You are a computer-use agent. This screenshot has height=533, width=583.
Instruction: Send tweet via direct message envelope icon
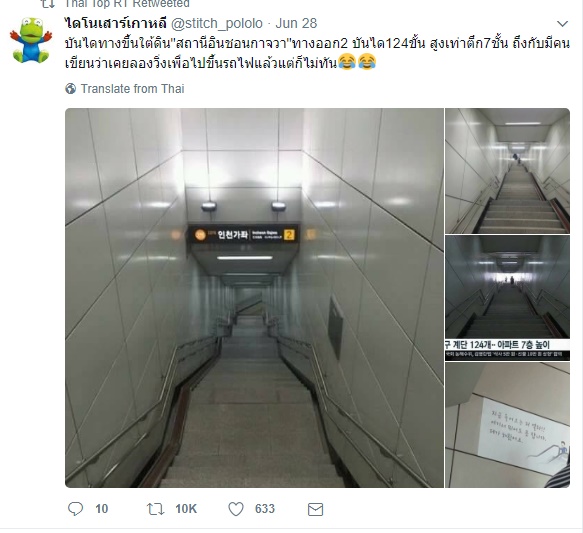point(315,509)
